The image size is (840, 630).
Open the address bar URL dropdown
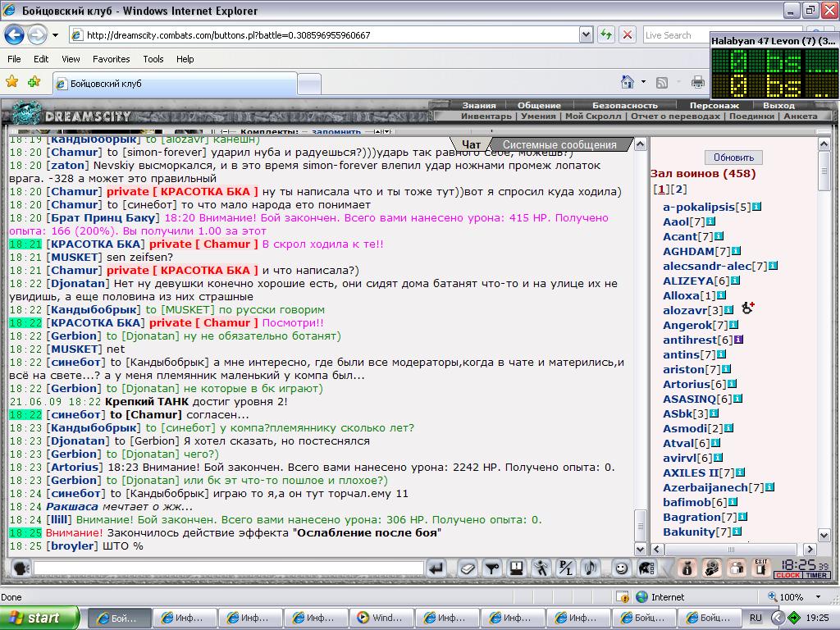(x=586, y=35)
